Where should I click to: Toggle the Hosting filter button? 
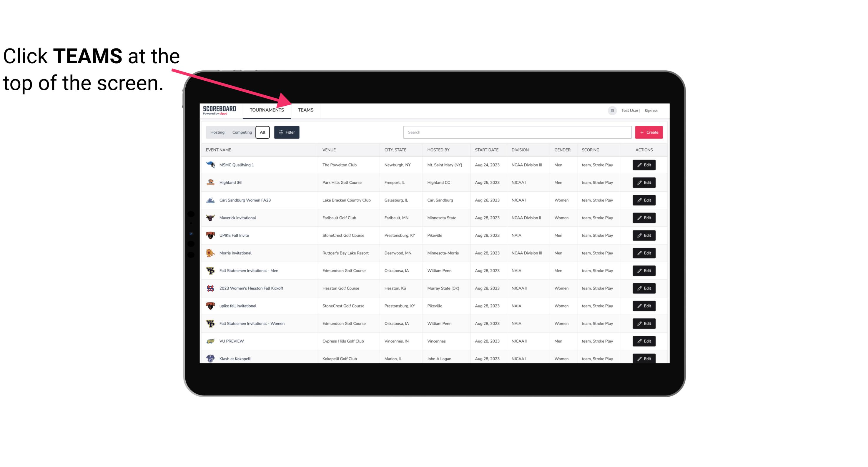(217, 132)
